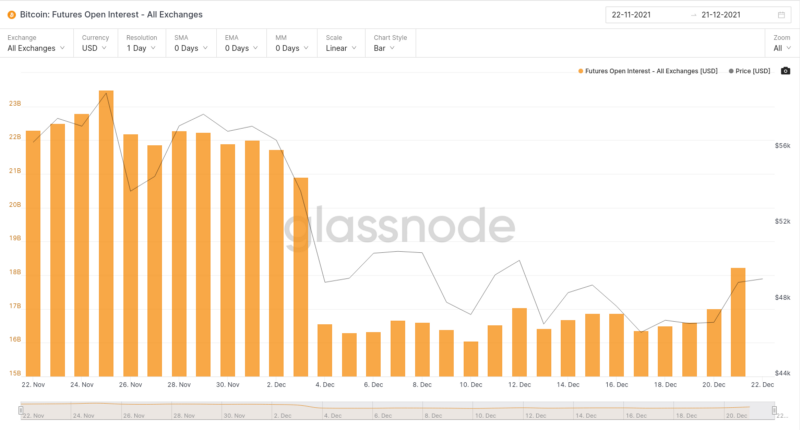
Task: Toggle Price [USD] legend series
Action: coord(750,71)
